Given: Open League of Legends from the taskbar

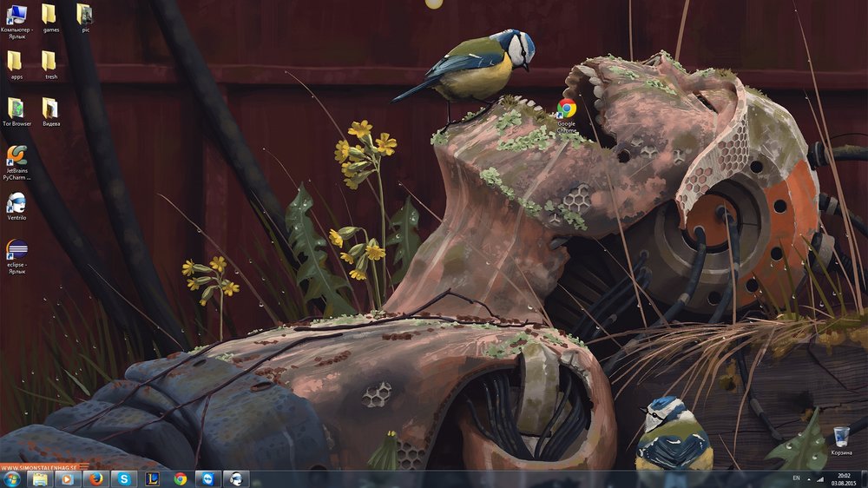Looking at the screenshot, I should (152, 478).
